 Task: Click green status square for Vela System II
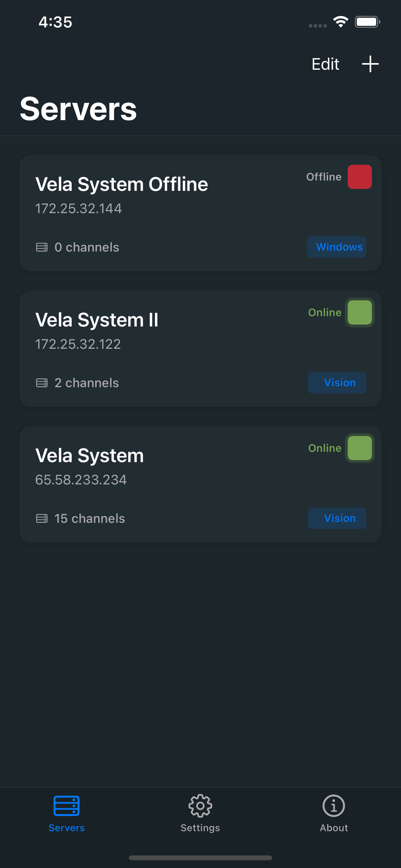[360, 312]
